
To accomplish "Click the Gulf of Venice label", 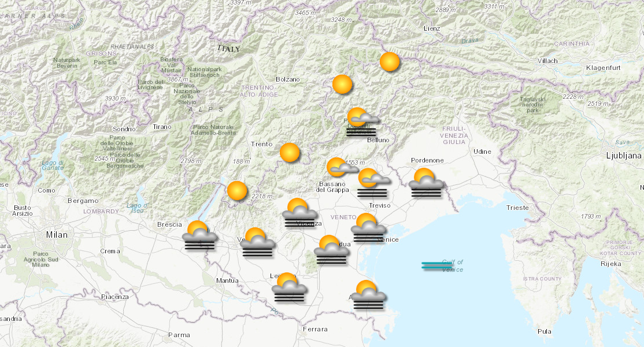I will coord(453,267).
